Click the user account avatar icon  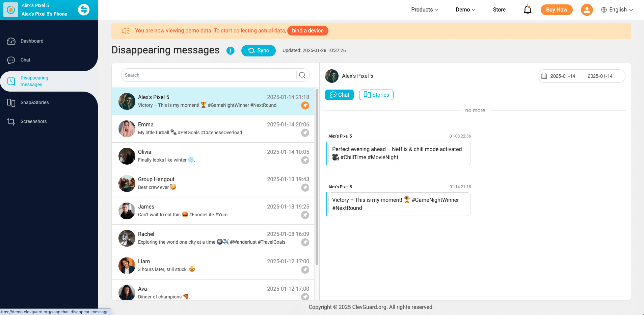click(587, 10)
